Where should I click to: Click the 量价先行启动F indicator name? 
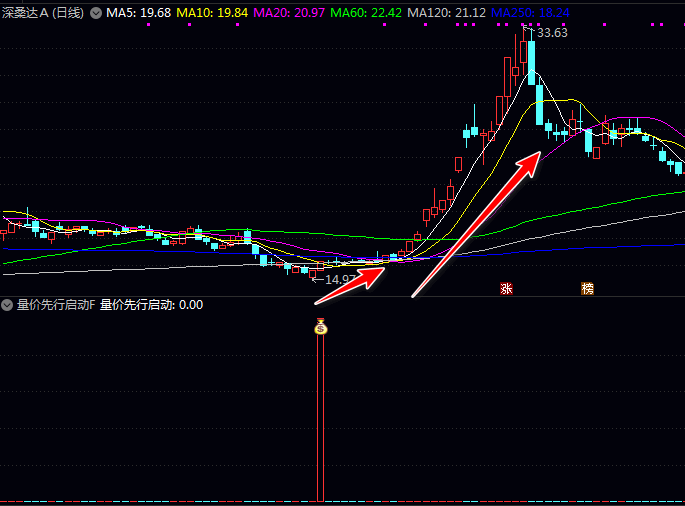coord(55,305)
